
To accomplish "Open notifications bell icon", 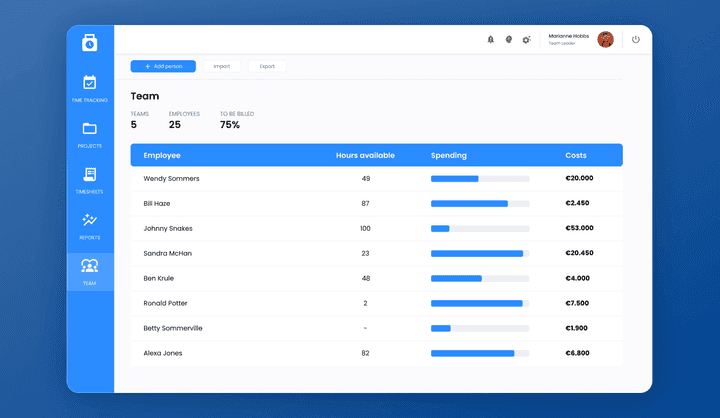I will tap(490, 40).
